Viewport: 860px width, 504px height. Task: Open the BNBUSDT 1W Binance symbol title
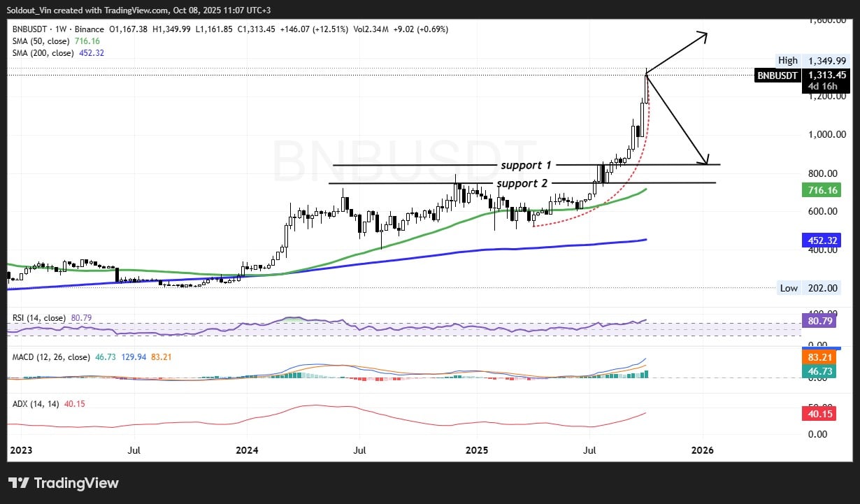coord(58,29)
